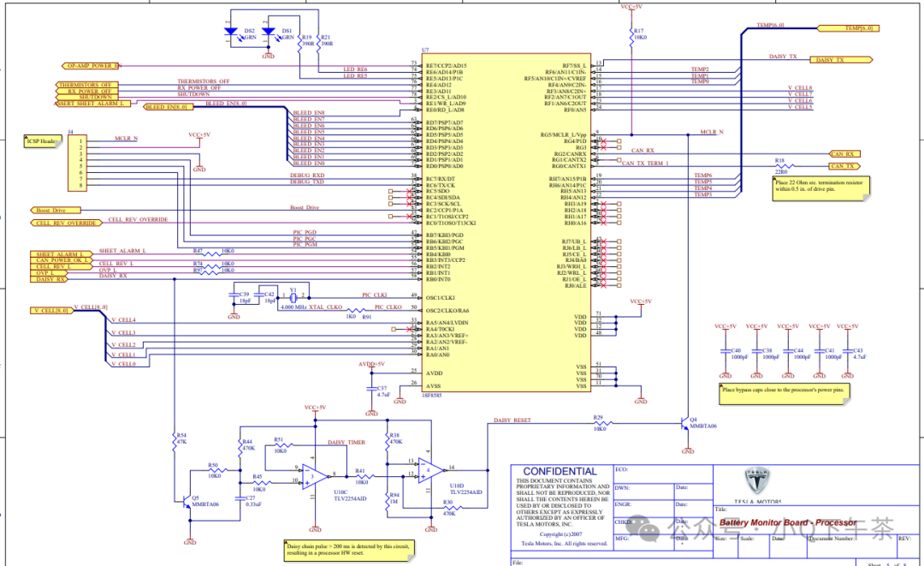Select the U10D TLV2254AID op-amp triangle
The image size is (924, 566).
point(431,470)
